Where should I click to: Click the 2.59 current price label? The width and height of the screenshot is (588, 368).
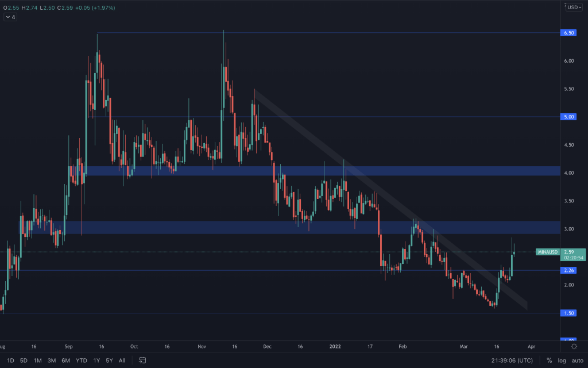pos(572,255)
